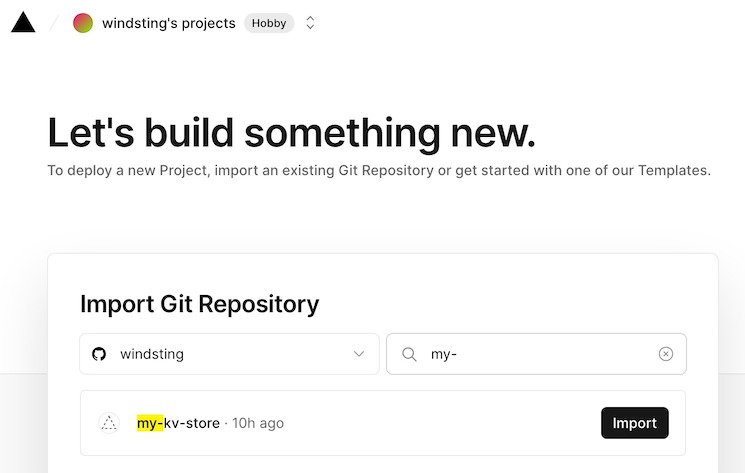Click the "Import Git Repository" heading

coord(199,303)
